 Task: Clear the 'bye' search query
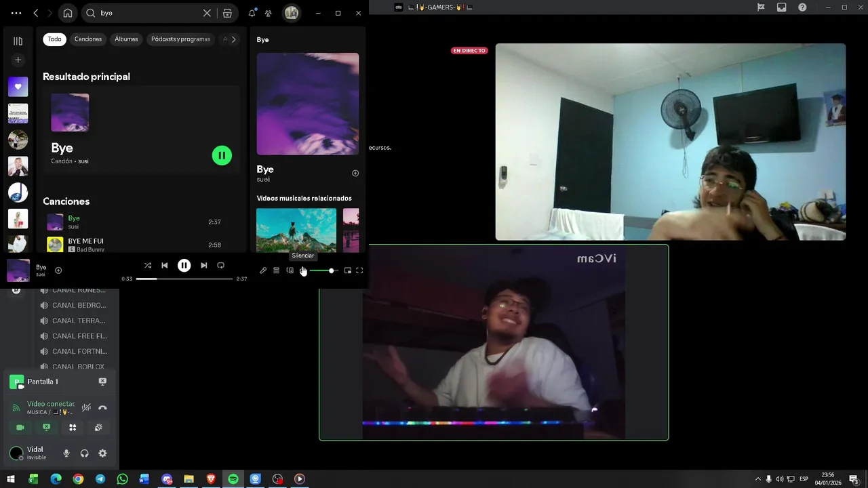pyautogui.click(x=207, y=13)
